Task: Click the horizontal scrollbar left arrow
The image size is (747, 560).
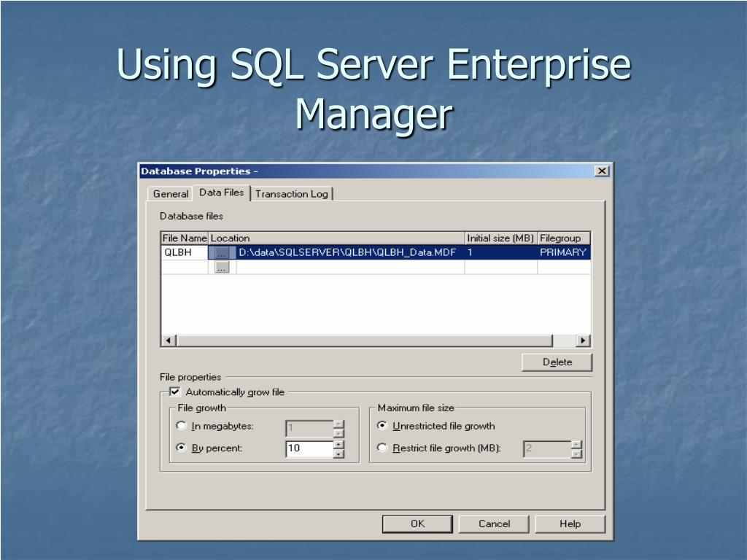Action: point(169,341)
